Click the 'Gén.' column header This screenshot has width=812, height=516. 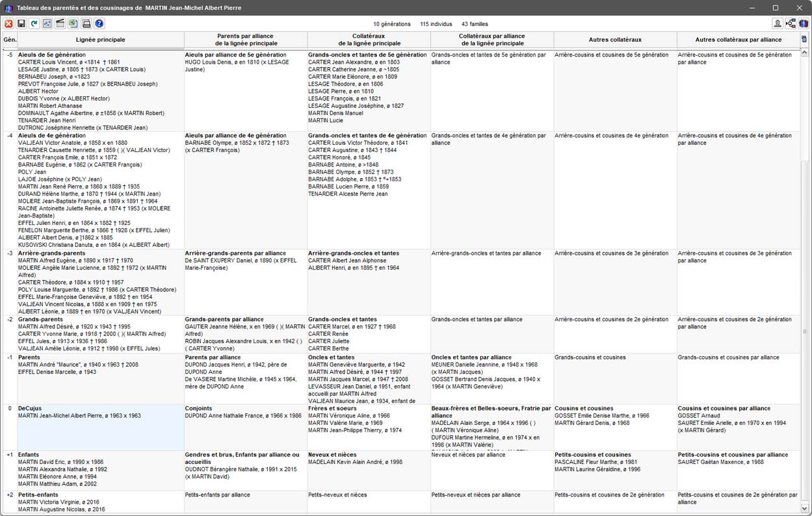10,40
